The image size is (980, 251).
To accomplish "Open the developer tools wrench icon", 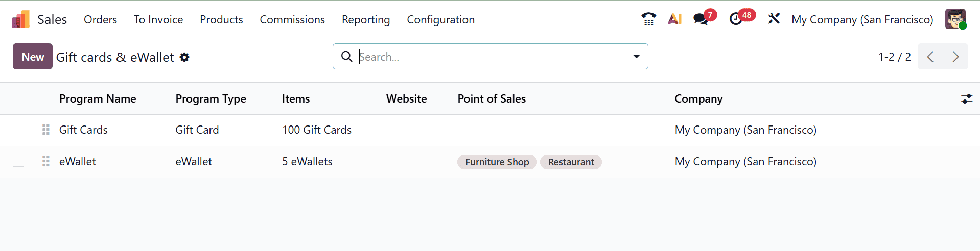I will pyautogui.click(x=774, y=19).
